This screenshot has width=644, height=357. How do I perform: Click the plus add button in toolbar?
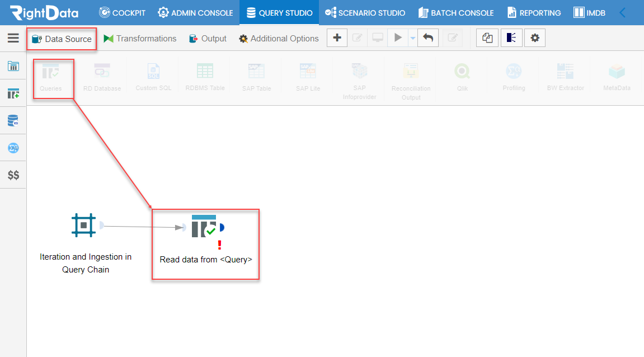pyautogui.click(x=337, y=38)
